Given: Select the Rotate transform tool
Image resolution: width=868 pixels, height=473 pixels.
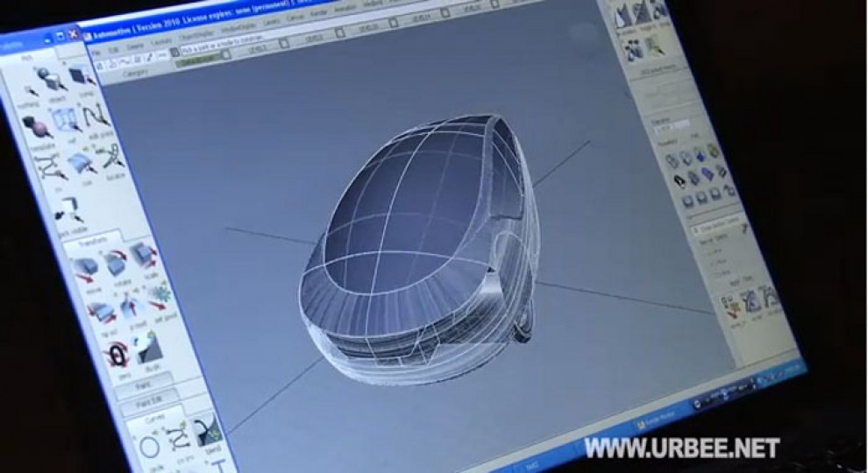Looking at the screenshot, I should coord(117,263).
